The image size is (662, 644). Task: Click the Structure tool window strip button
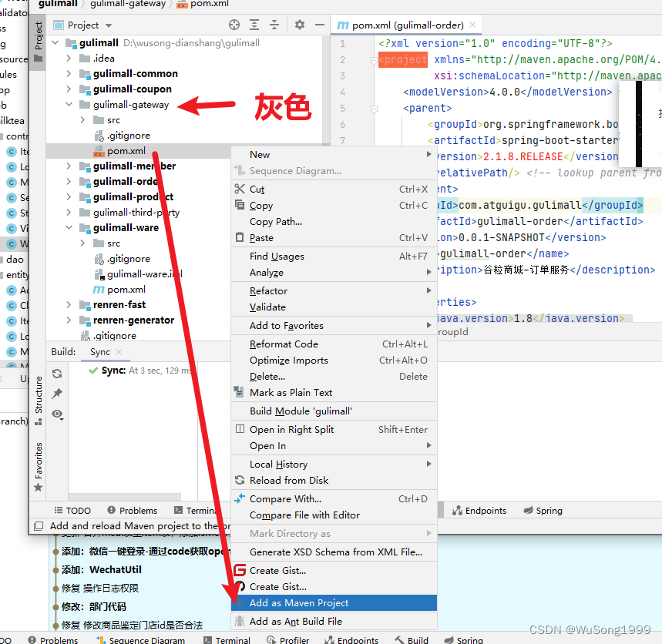tap(39, 400)
